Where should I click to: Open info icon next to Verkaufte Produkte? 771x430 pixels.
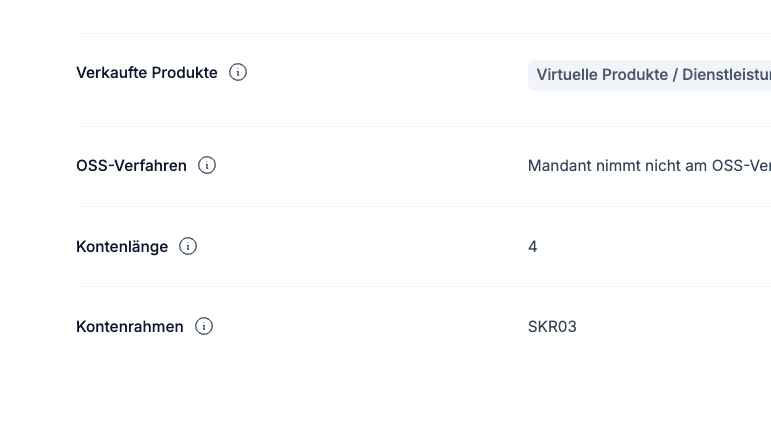(238, 72)
